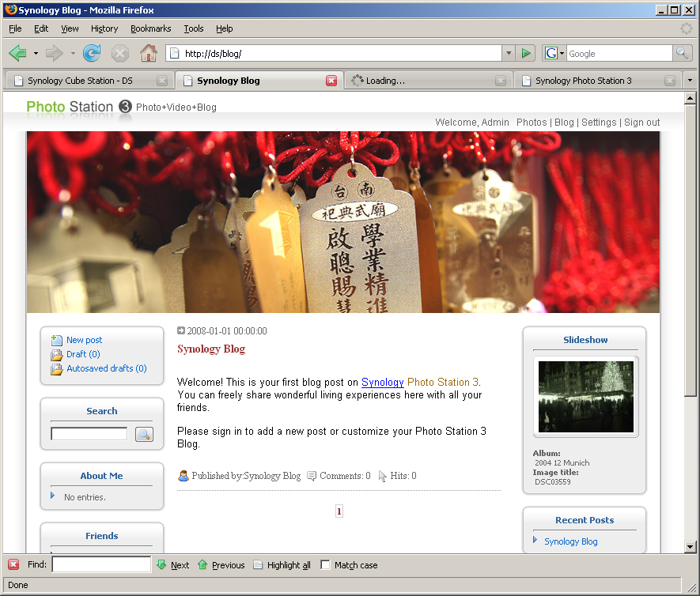
Task: Close the Synology Blog tab
Action: point(331,81)
